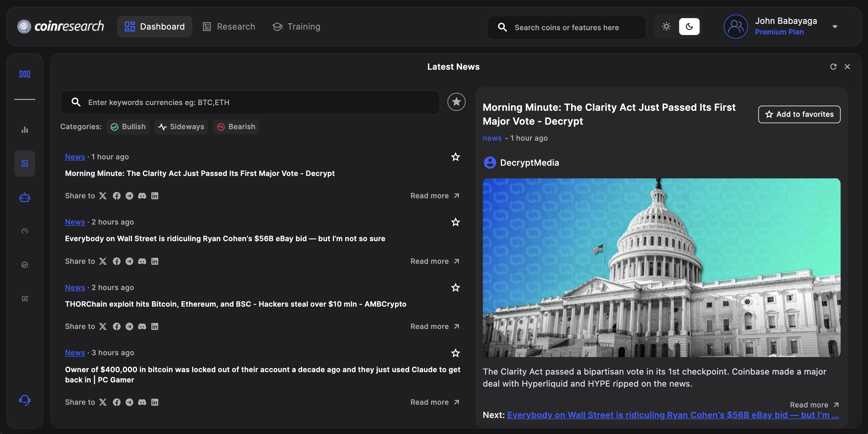The image size is (868, 434).
Task: Click News tag on THORChain article
Action: 75,287
